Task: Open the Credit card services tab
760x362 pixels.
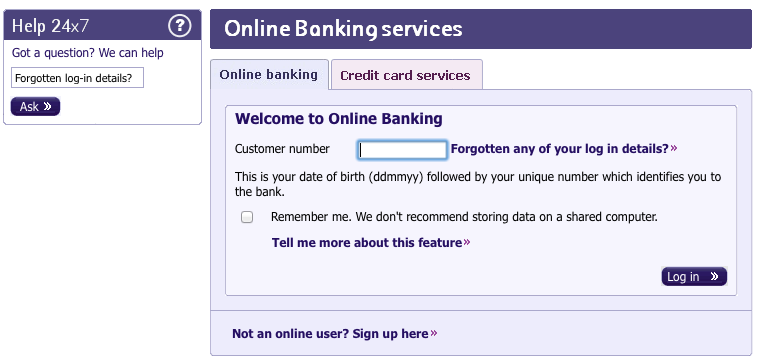Action: click(406, 75)
